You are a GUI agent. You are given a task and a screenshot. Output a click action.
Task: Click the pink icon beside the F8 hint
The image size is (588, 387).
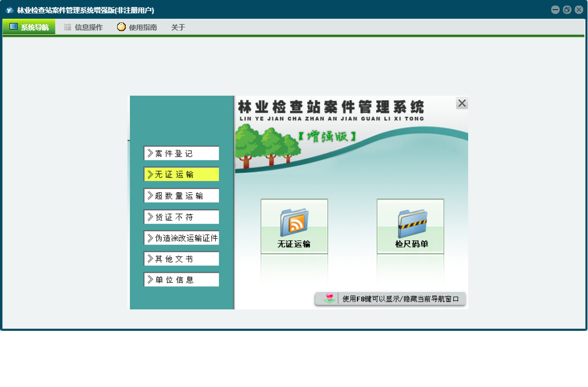(329, 298)
